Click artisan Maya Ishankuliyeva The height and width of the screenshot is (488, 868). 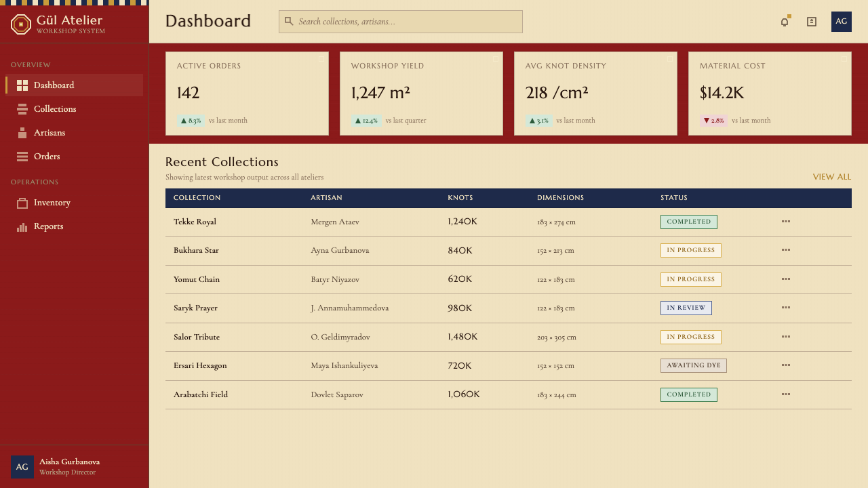(x=344, y=365)
